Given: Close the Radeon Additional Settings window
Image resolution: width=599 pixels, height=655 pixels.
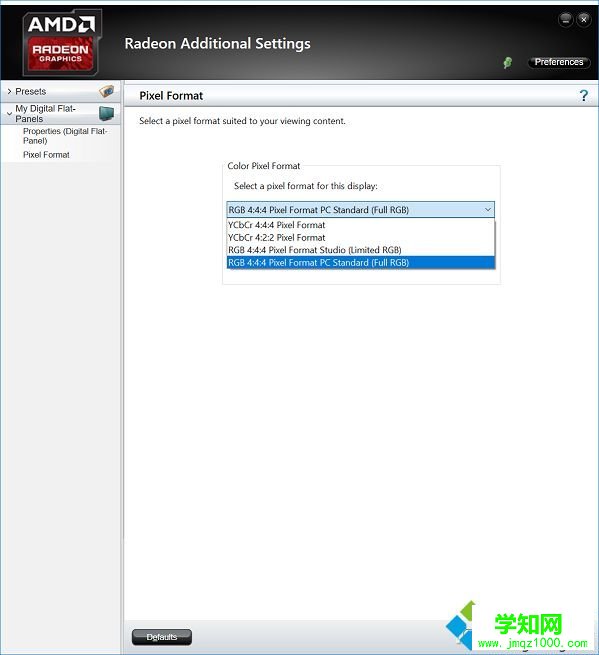Looking at the screenshot, I should tap(584, 19).
